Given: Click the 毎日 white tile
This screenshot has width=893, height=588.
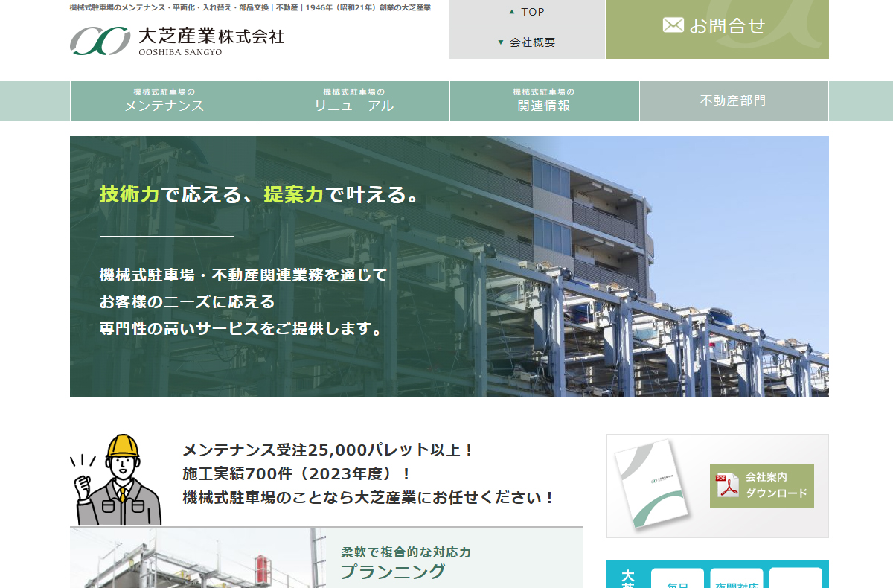Looking at the screenshot, I should pos(677,579).
